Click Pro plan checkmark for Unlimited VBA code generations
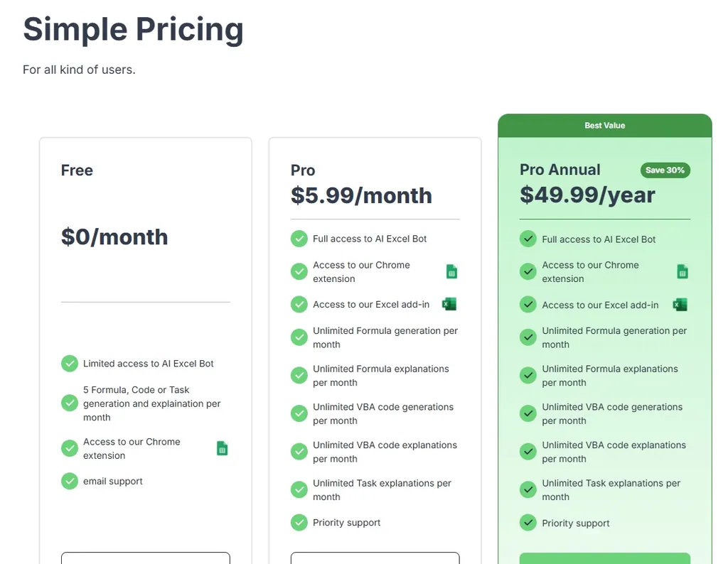This screenshot has height=564, width=728. pos(299,413)
